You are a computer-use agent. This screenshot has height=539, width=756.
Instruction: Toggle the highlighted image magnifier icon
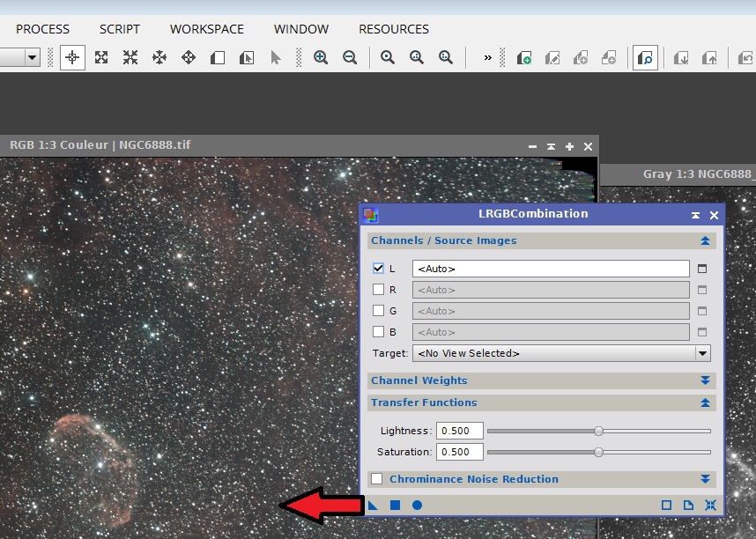click(645, 58)
